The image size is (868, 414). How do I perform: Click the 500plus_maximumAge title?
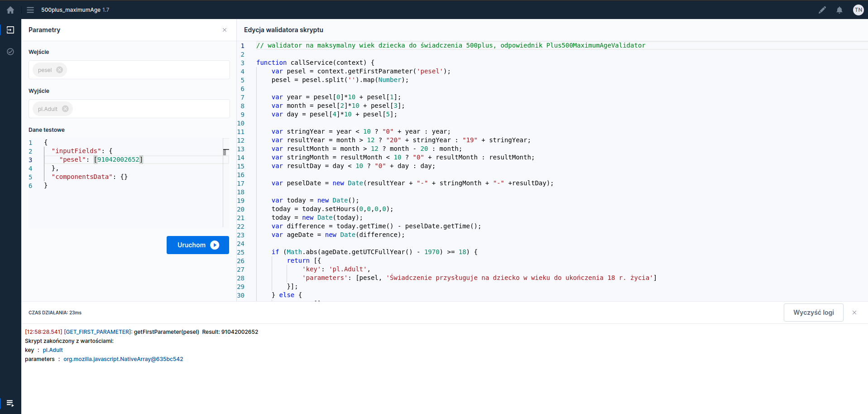click(x=71, y=10)
